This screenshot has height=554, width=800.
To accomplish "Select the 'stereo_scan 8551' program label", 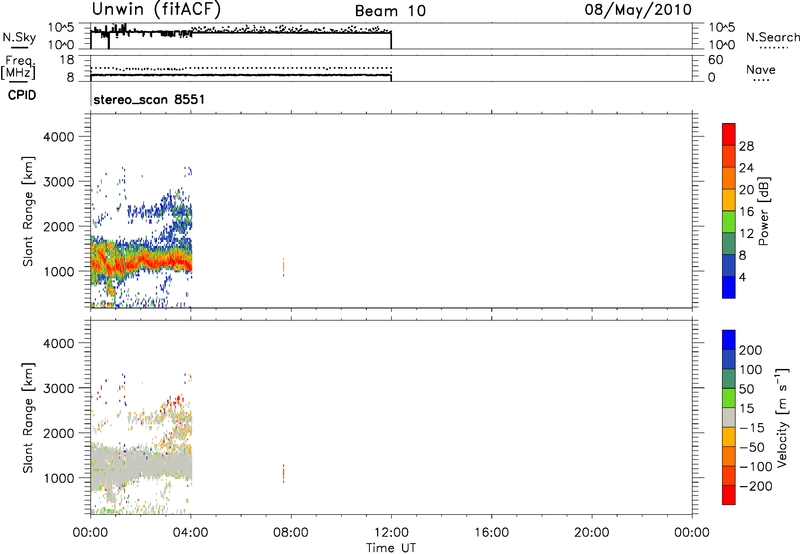I will (149, 99).
